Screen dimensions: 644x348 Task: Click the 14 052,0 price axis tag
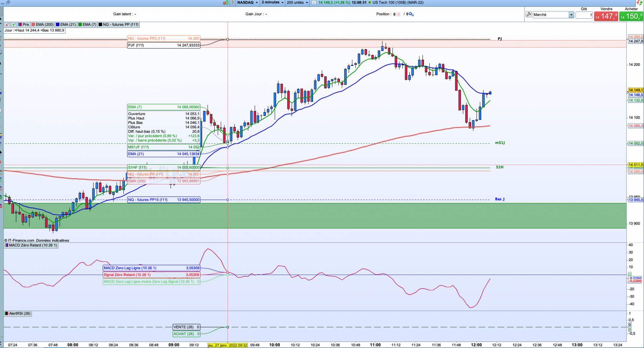636,143
